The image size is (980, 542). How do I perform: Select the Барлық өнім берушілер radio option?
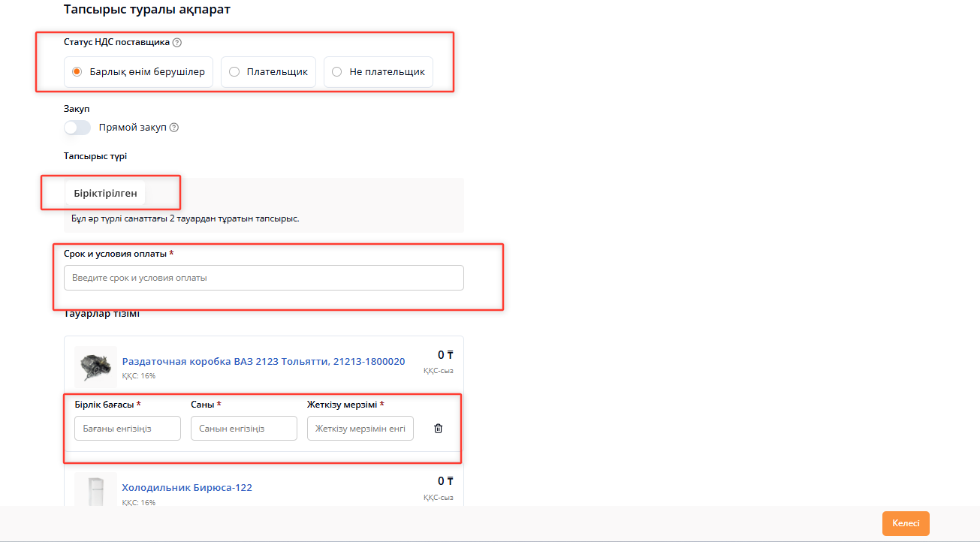(x=77, y=72)
